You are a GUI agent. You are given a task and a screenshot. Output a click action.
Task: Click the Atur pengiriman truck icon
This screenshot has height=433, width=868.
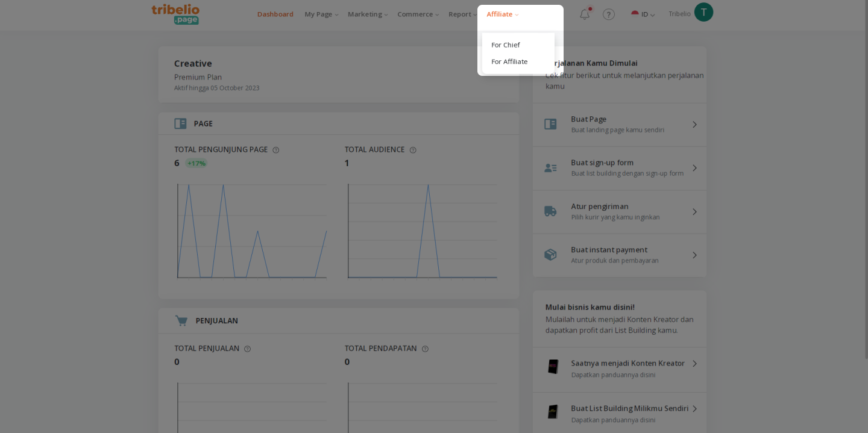(550, 211)
